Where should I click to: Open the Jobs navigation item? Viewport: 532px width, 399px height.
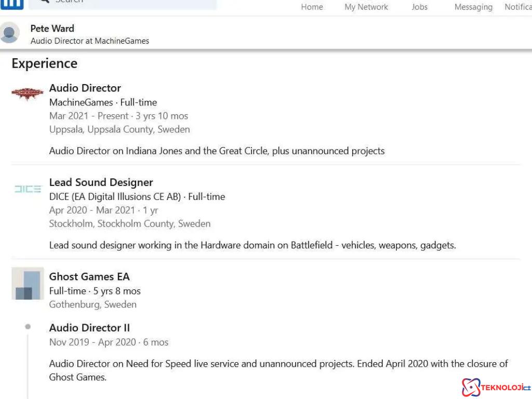(419, 7)
